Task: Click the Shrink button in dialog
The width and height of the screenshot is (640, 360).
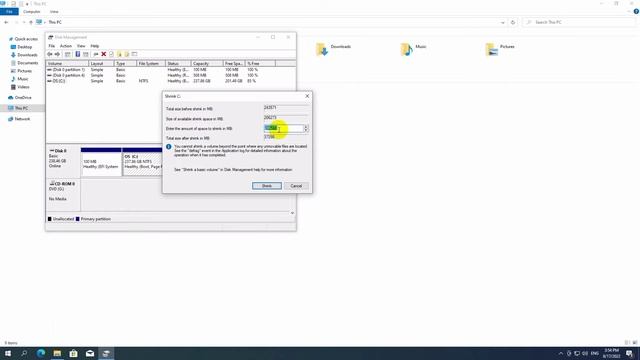Action: 267,186
